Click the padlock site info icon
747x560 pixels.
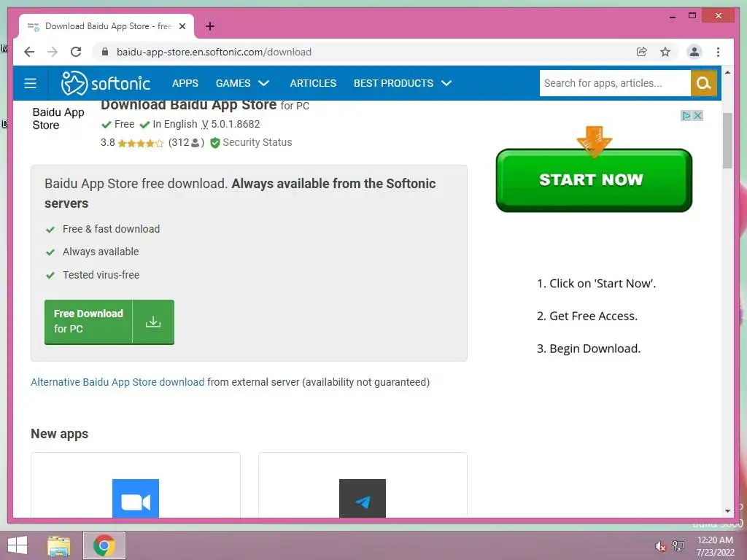click(105, 52)
